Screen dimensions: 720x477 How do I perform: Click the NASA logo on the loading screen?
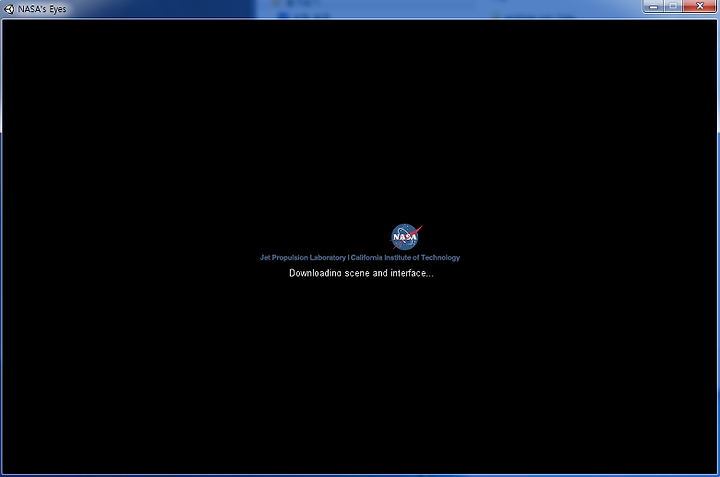coord(406,237)
